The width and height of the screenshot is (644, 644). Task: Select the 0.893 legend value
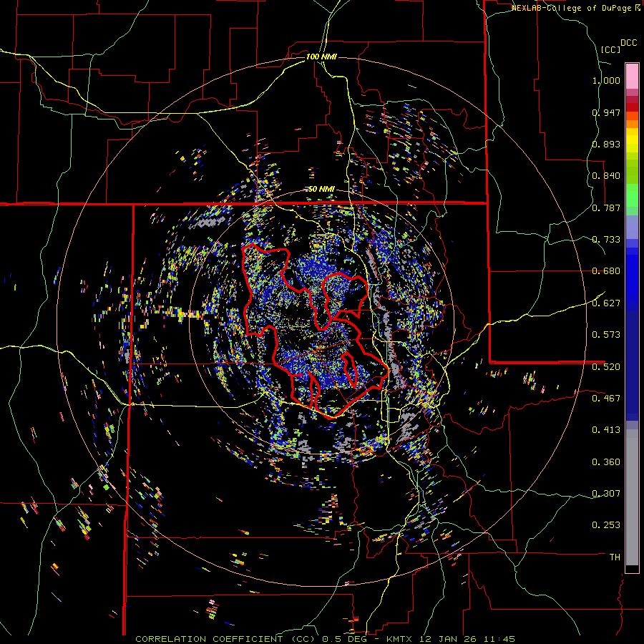[x=606, y=144]
